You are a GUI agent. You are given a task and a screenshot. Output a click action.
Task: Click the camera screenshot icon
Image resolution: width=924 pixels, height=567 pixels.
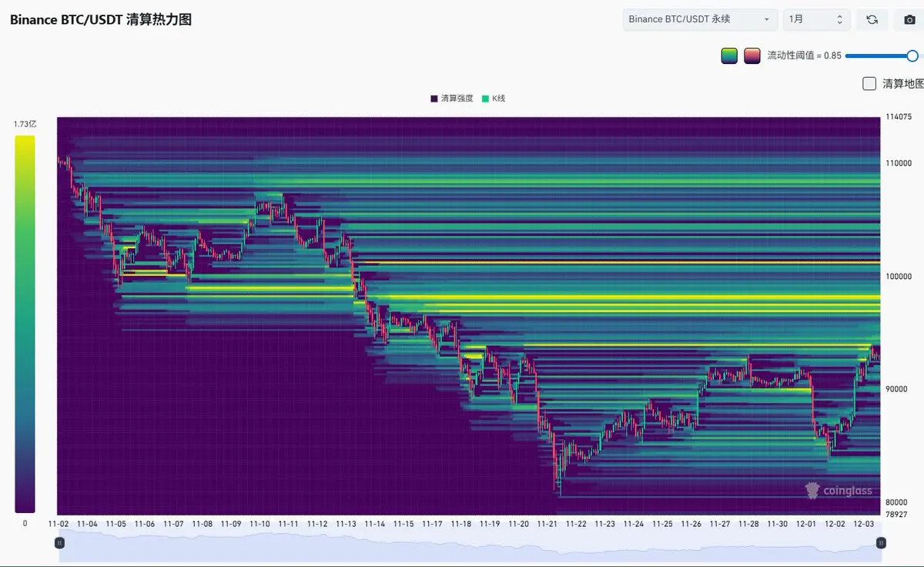[x=909, y=19]
